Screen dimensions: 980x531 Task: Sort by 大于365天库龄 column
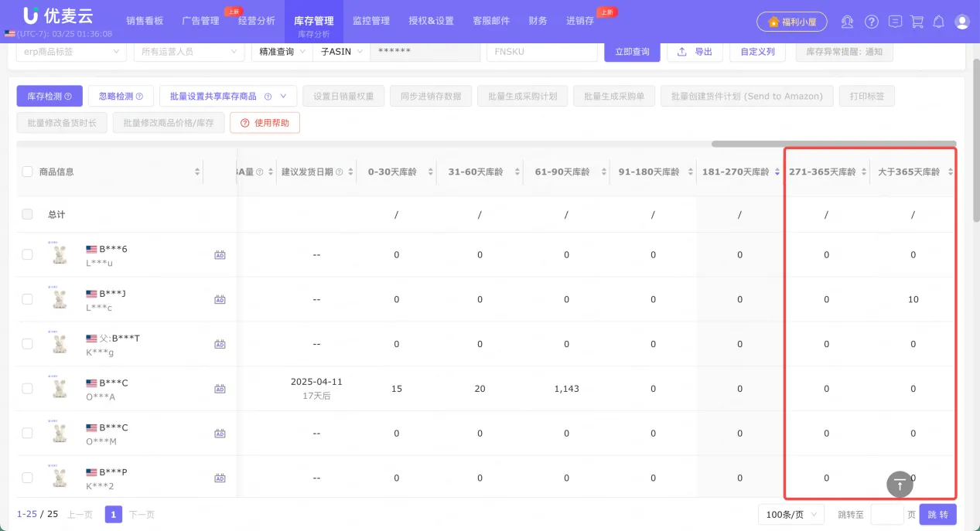[949, 172]
